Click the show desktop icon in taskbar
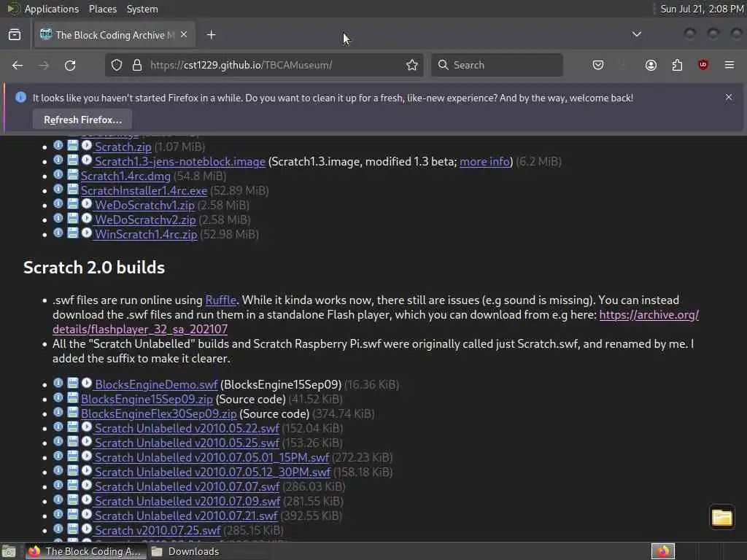Screen dimensions: 747x560 coord(9,551)
